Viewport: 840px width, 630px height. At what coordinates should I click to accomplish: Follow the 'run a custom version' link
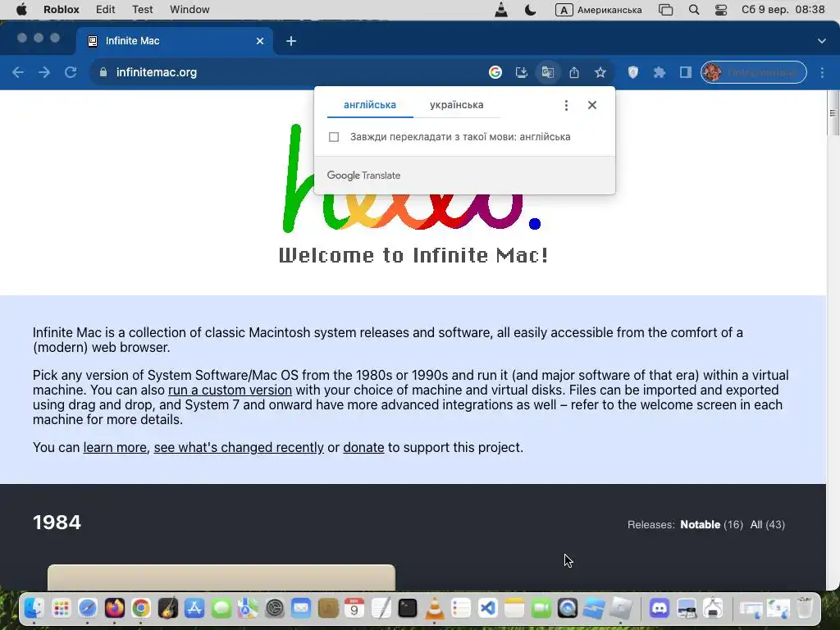(230, 390)
